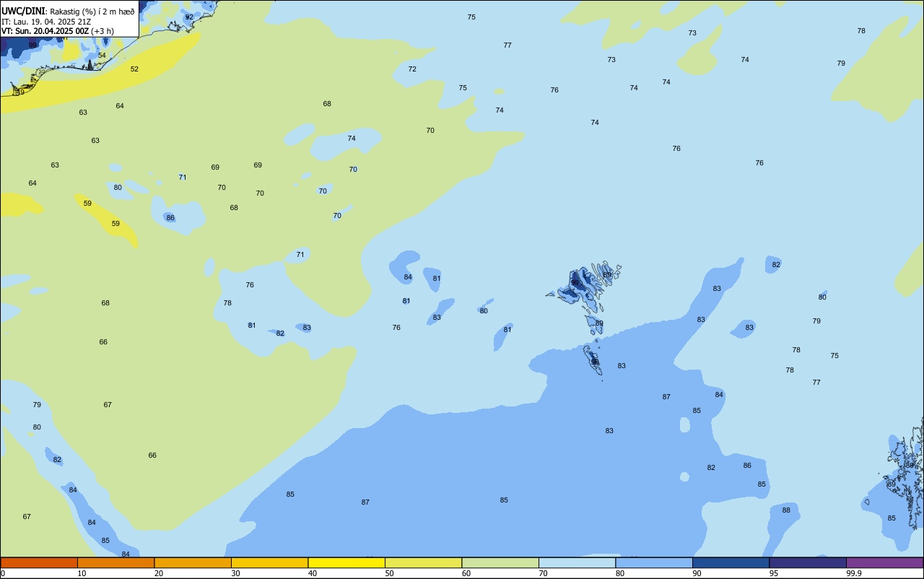This screenshot has width=924, height=579.
Task: Click the legend tick label 30
Action: click(235, 573)
